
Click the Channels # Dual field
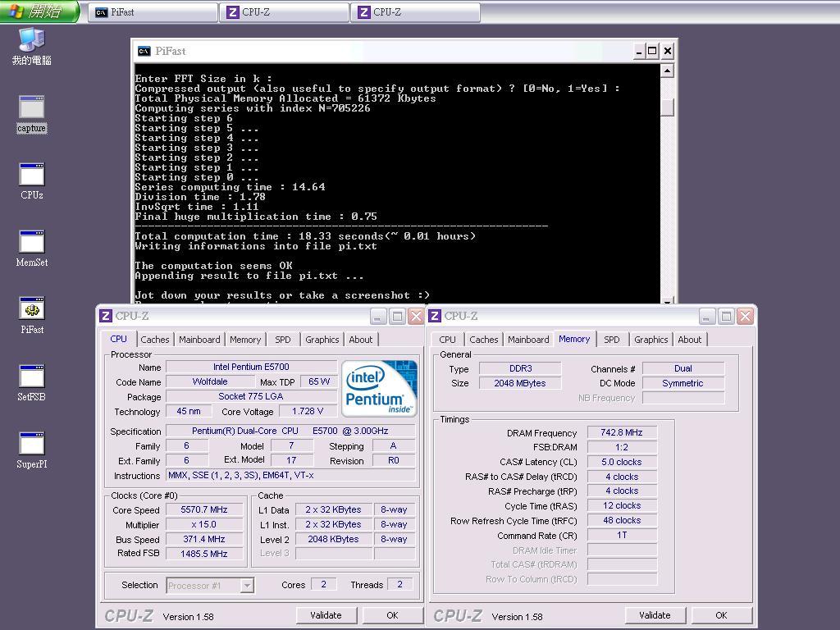tap(683, 368)
